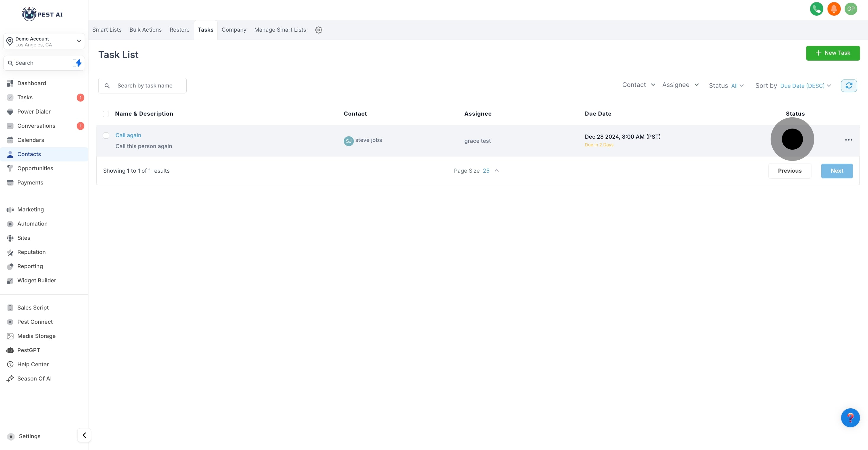Open the Call again task link
This screenshot has height=450, width=868.
click(x=128, y=135)
